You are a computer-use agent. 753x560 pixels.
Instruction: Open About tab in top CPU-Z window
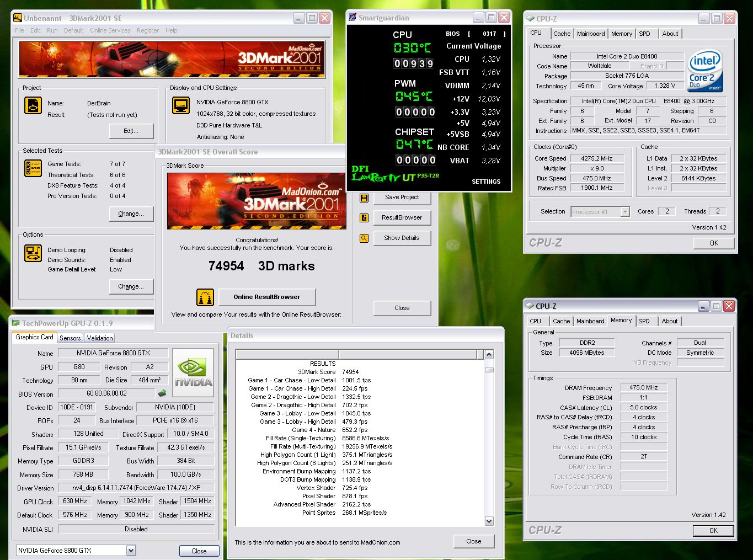tap(670, 34)
